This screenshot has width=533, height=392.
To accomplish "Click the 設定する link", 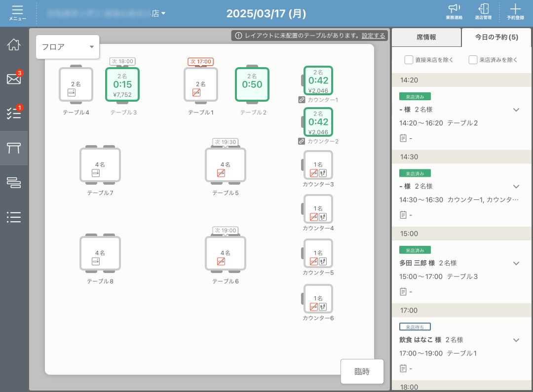I will point(373,36).
